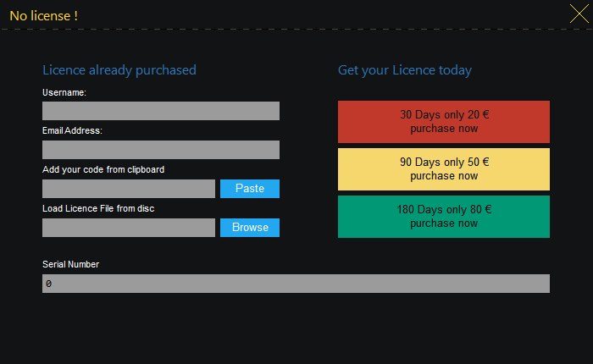The width and height of the screenshot is (593, 364).
Task: Click the Serial Number field
Action: pyautogui.click(x=296, y=284)
